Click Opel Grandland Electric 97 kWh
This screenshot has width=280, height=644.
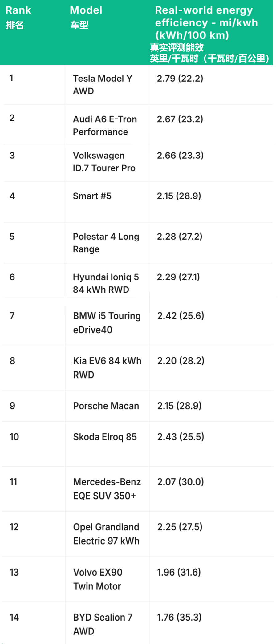106,534
